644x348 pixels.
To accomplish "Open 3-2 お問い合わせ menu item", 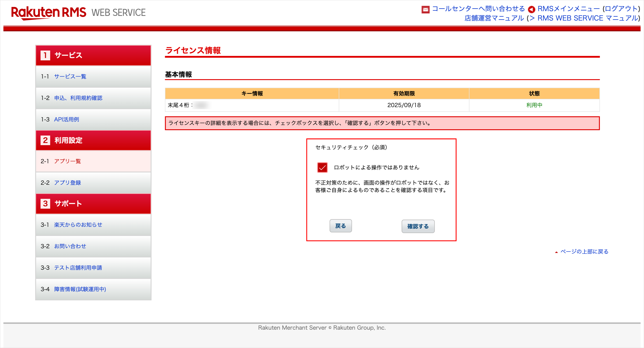I will coord(93,246).
